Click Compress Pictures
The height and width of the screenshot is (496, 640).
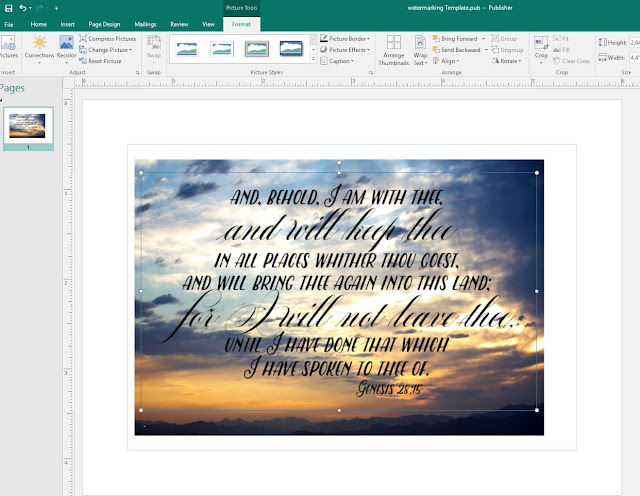click(x=108, y=38)
